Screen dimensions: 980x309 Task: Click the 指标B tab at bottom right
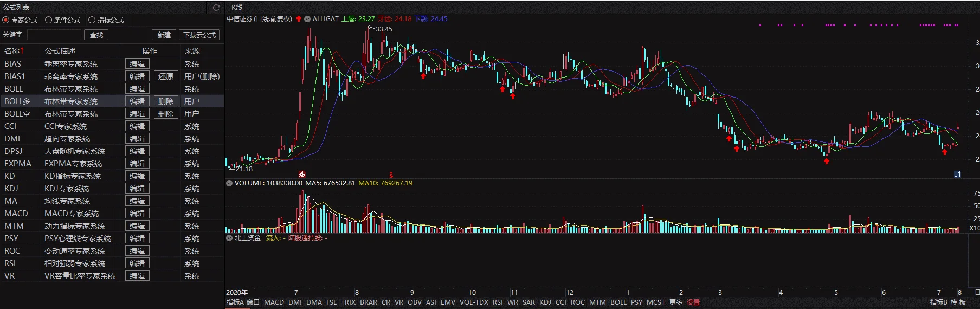[939, 302]
